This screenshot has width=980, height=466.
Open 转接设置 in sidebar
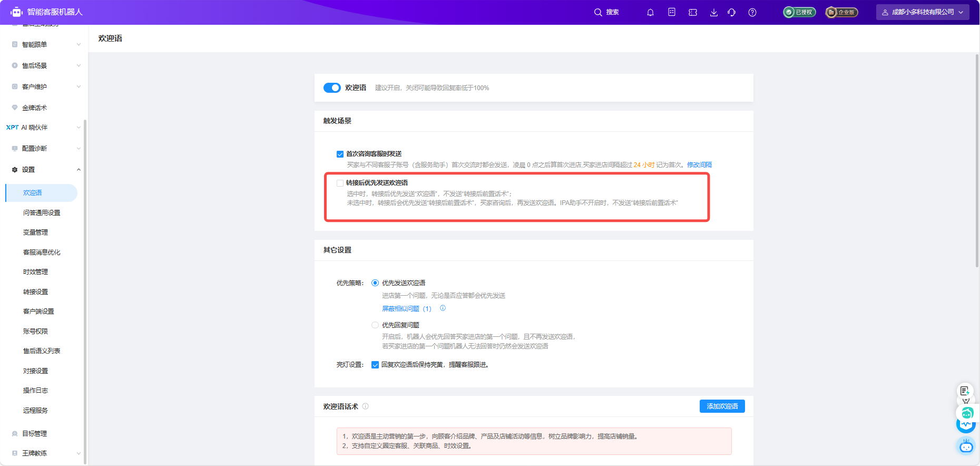[35, 292]
